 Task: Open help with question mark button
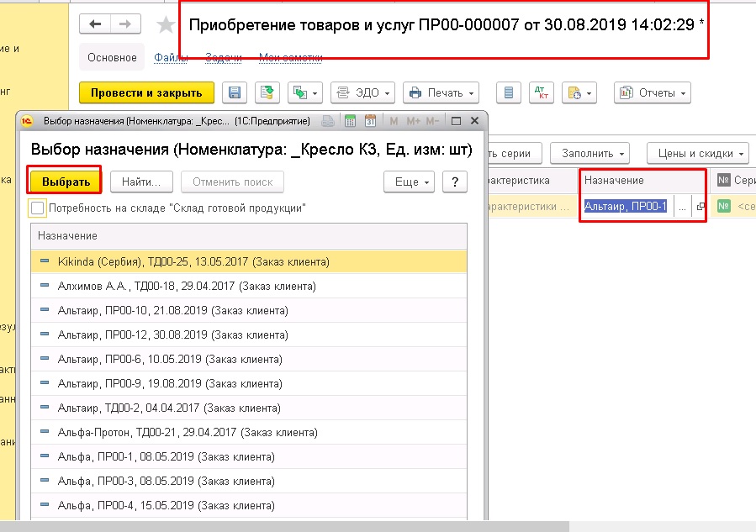(455, 182)
